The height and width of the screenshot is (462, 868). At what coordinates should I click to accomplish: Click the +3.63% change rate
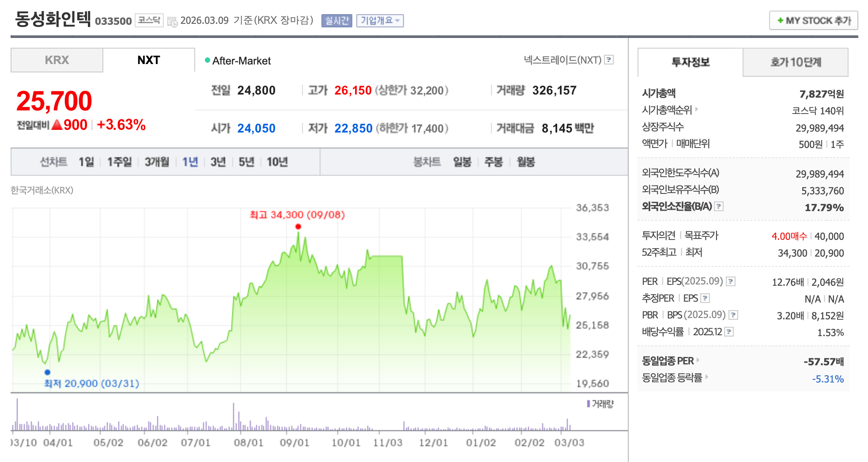(x=121, y=125)
